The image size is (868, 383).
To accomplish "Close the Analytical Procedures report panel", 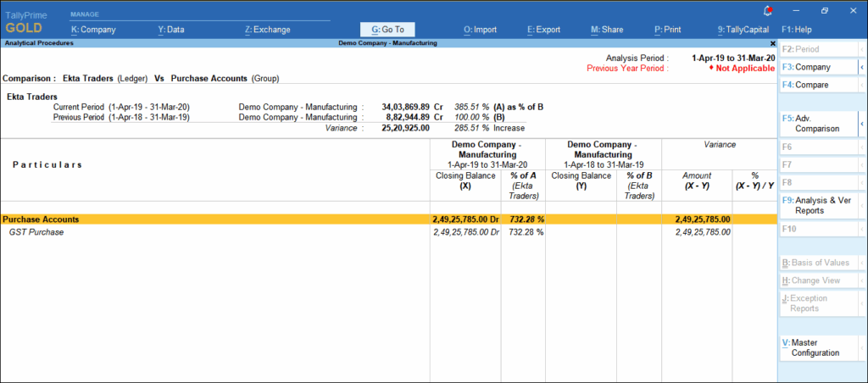I will [772, 42].
